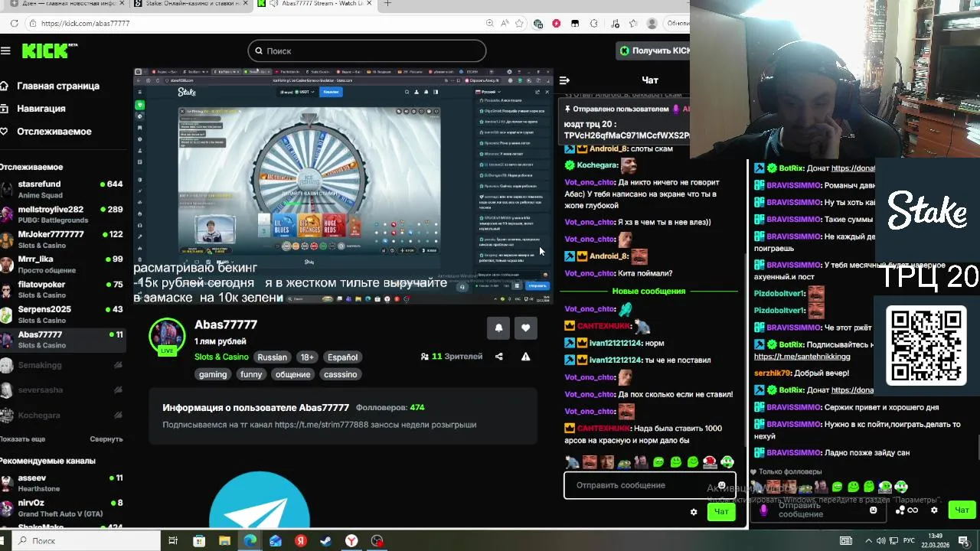The height and width of the screenshot is (551, 980).
Task: Open offline channel Semakingg
Action: tap(61, 365)
